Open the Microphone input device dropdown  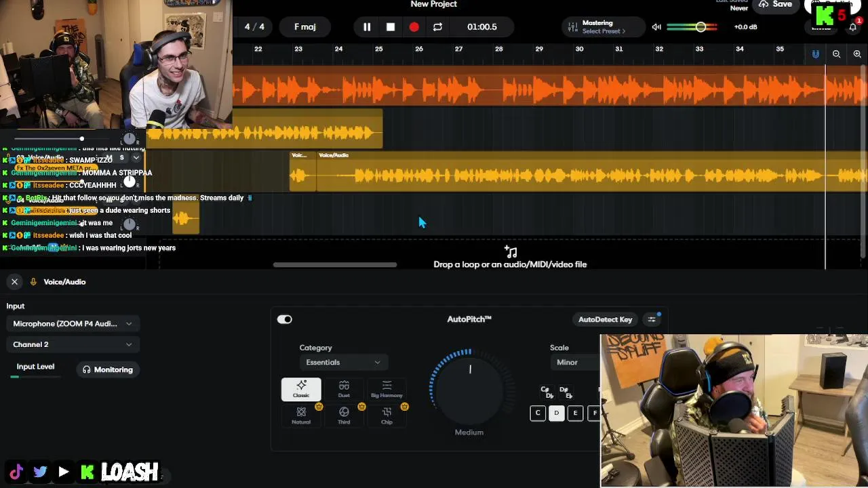(x=73, y=324)
